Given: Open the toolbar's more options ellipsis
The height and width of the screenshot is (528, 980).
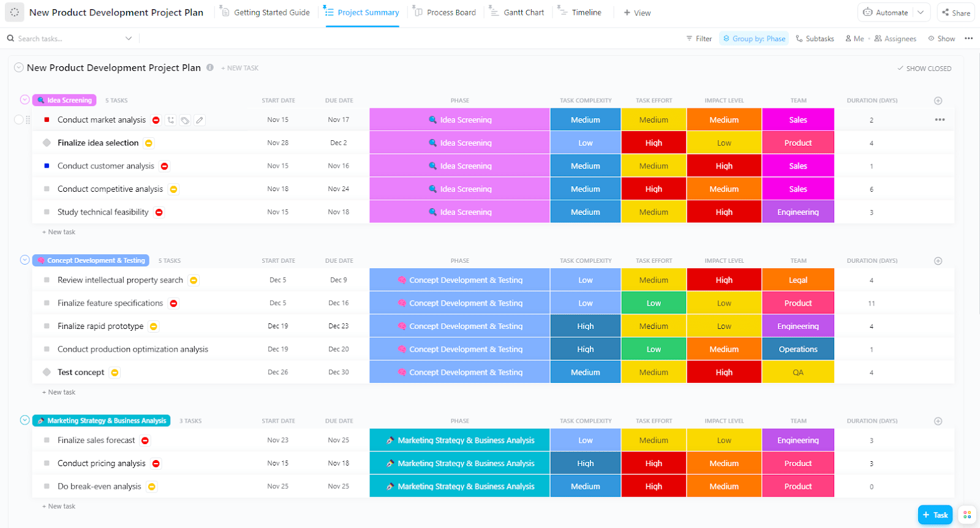Looking at the screenshot, I should pyautogui.click(x=968, y=39).
